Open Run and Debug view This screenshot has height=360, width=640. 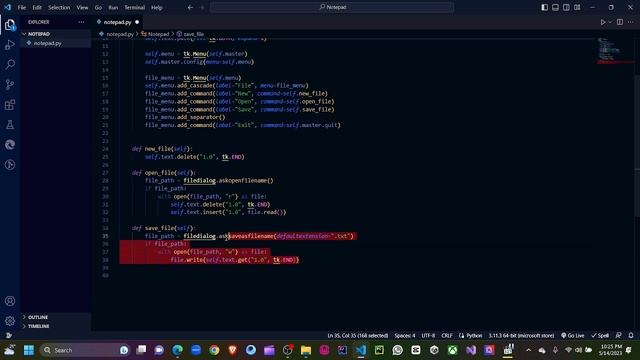(10, 45)
